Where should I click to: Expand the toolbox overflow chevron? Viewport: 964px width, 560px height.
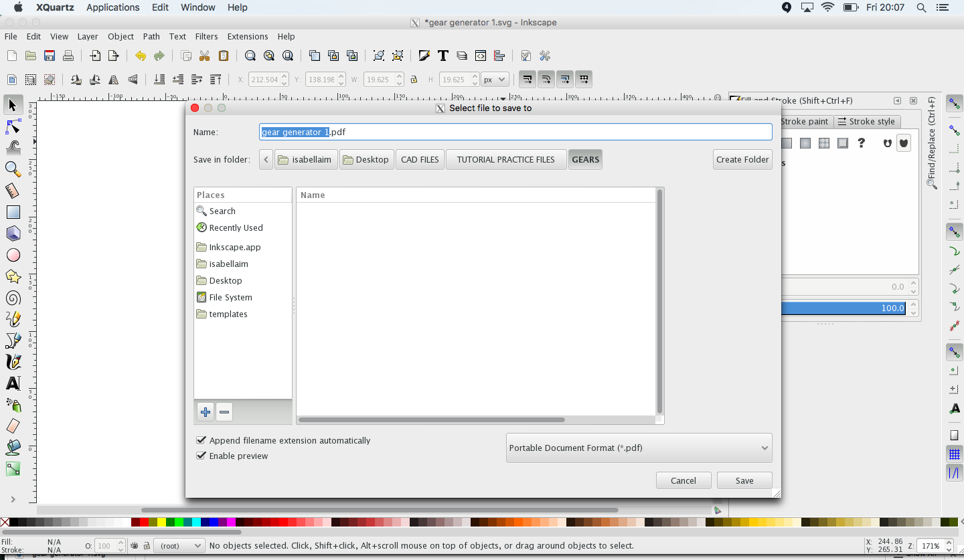13,499
